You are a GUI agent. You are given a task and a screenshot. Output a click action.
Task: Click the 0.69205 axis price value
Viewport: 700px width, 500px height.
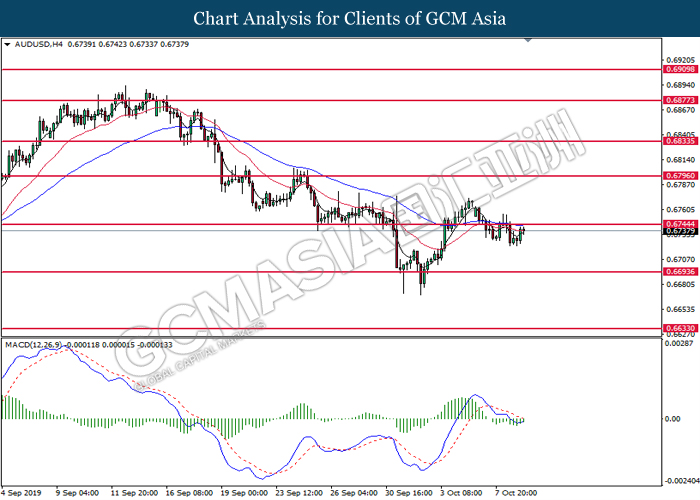pyautogui.click(x=680, y=60)
